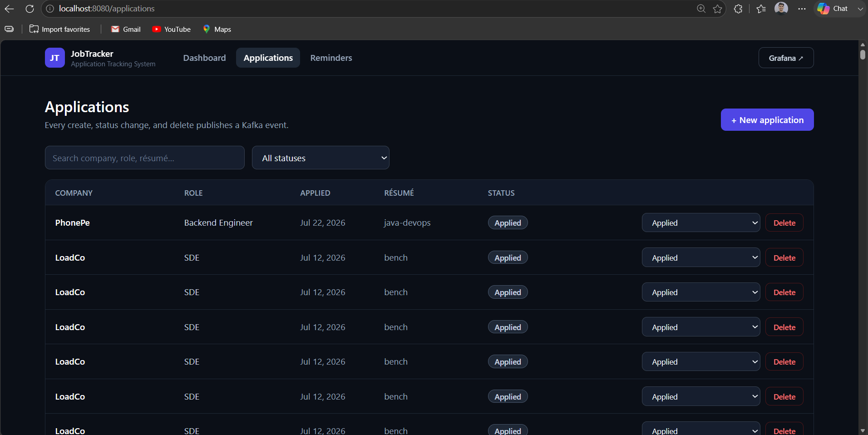Open Grafana external link

click(x=786, y=58)
